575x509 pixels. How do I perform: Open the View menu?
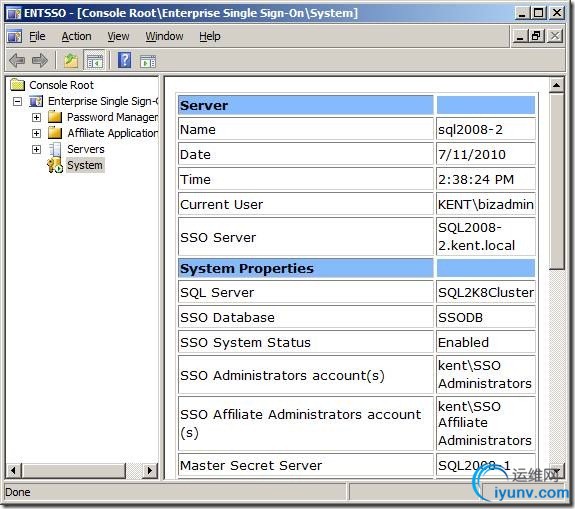pos(118,36)
